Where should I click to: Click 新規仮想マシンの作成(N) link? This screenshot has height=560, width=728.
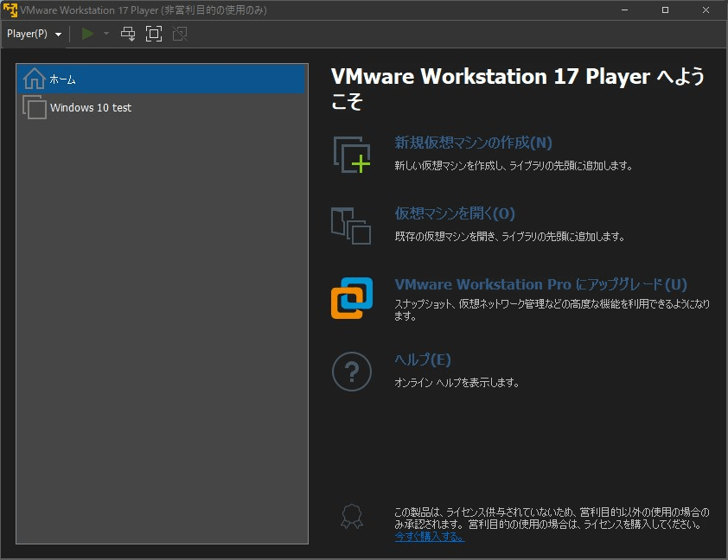473,143
